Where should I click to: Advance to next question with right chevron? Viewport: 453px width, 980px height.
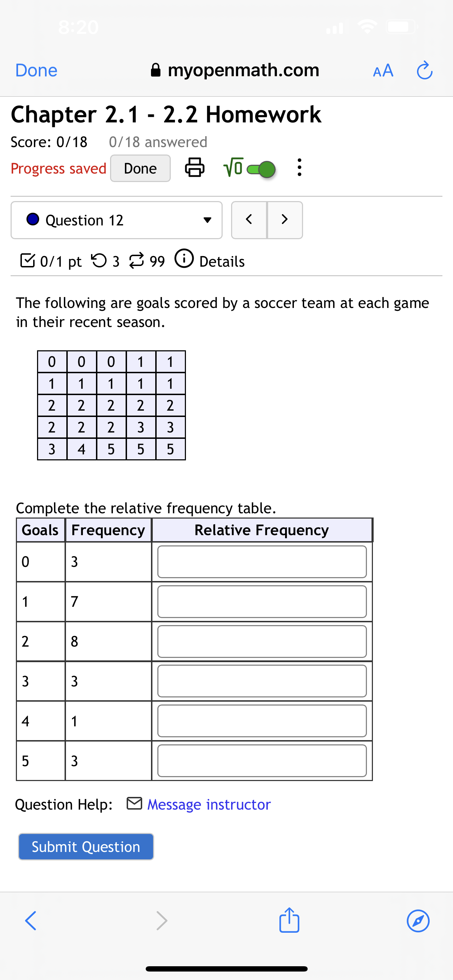pyautogui.click(x=284, y=220)
